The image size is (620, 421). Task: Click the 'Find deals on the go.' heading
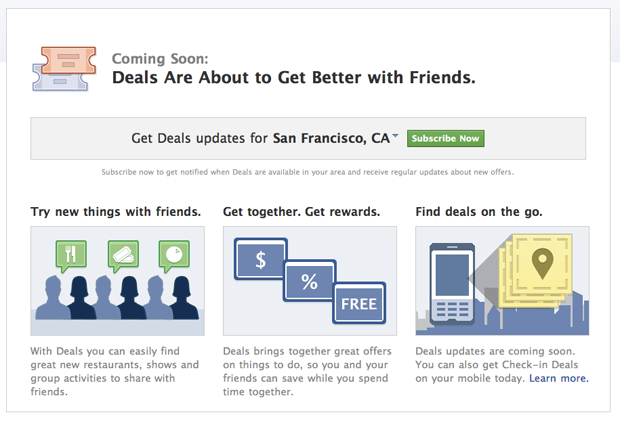pyautogui.click(x=478, y=212)
